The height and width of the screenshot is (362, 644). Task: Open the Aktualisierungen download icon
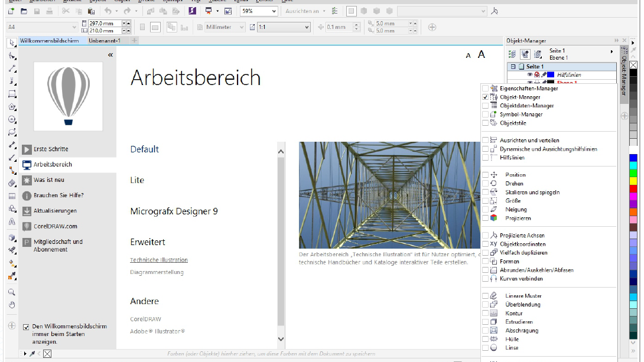click(x=27, y=211)
